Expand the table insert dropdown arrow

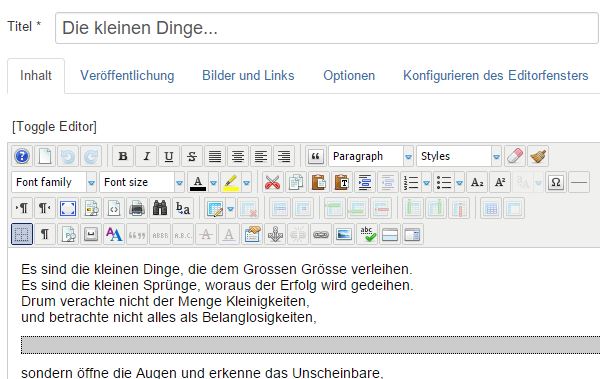[230, 208]
